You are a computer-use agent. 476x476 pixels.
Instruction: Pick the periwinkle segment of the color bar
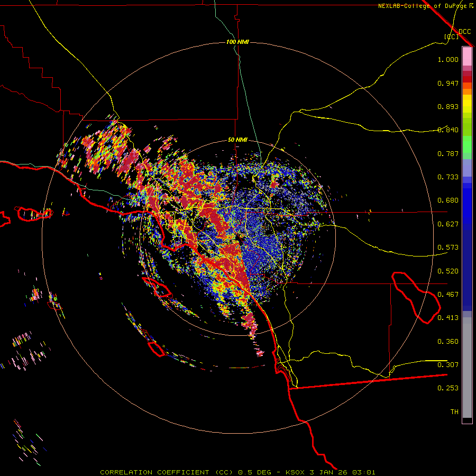coord(467,168)
